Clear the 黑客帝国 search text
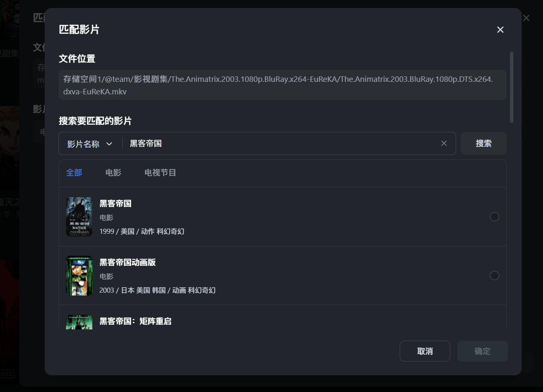543x392 pixels. coord(444,143)
